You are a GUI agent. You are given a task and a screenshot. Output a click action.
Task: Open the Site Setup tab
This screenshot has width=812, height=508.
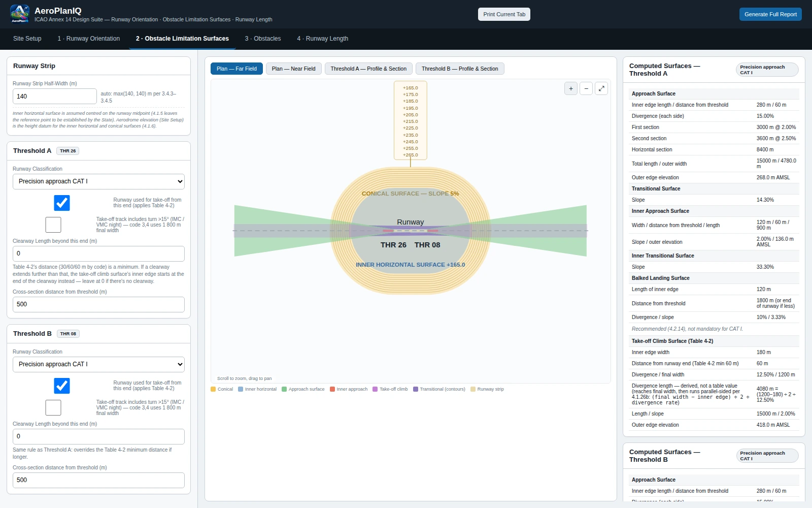[x=27, y=39]
